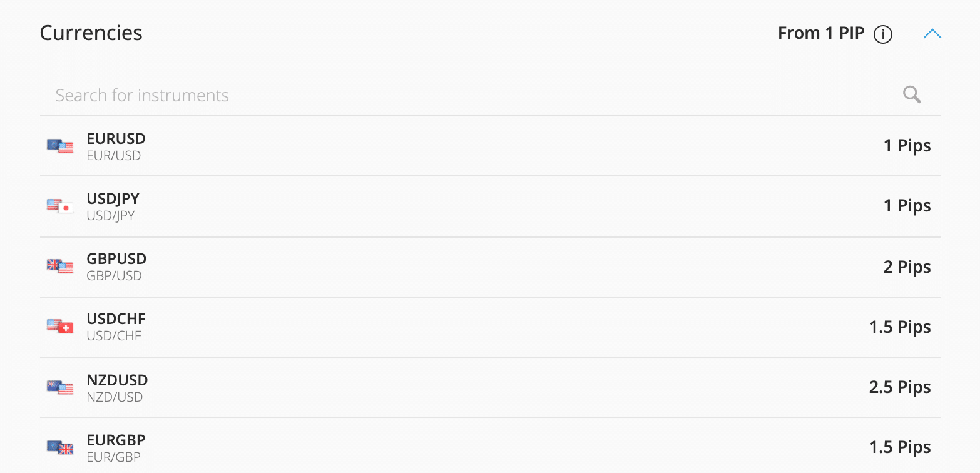Collapse the Currencies section with blue chevron
This screenshot has width=980, height=473.
coord(932,34)
